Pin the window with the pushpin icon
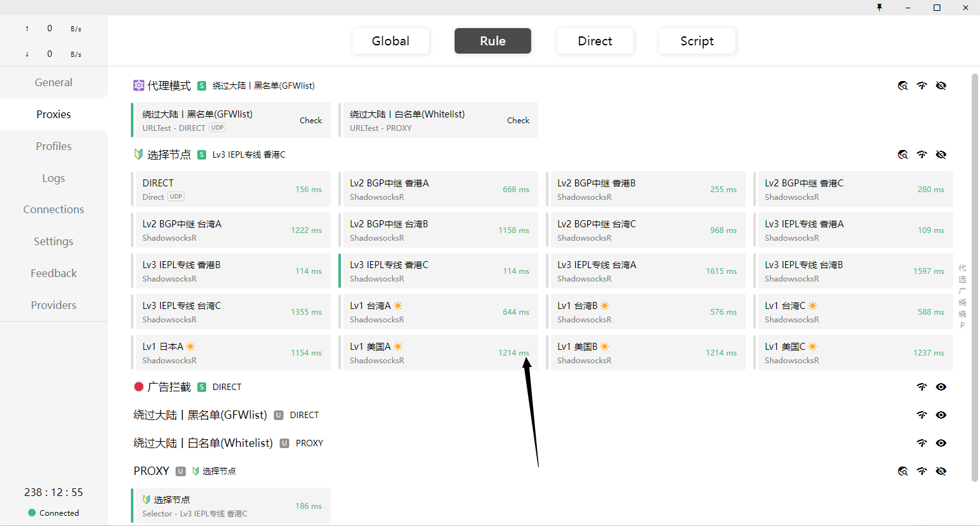Image resolution: width=980 pixels, height=526 pixels. [879, 8]
